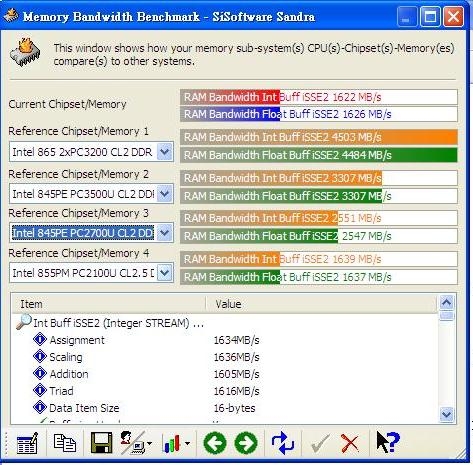Image resolution: width=473 pixels, height=465 pixels.
Task: Minimize the Sandra benchmark window
Action: click(406, 16)
